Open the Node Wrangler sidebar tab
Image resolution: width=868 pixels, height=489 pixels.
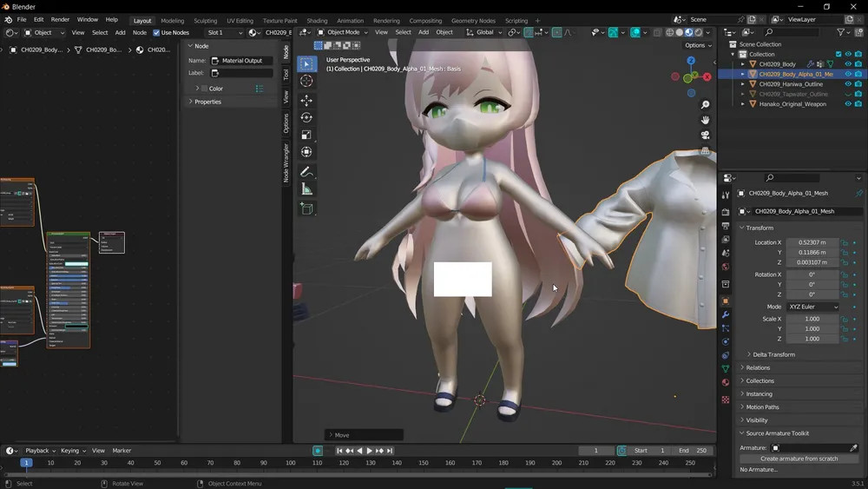pyautogui.click(x=286, y=162)
